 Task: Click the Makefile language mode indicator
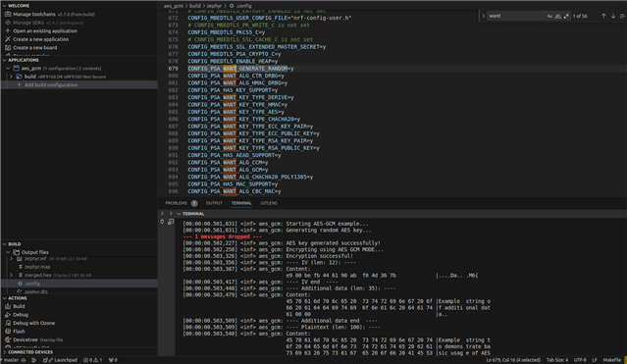coord(612,360)
